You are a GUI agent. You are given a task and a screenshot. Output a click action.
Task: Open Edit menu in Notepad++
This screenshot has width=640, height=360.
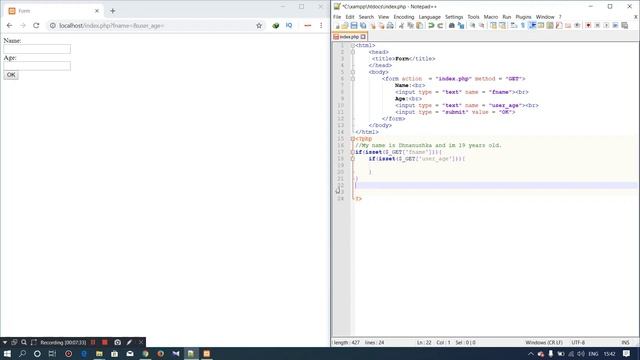(x=350, y=17)
